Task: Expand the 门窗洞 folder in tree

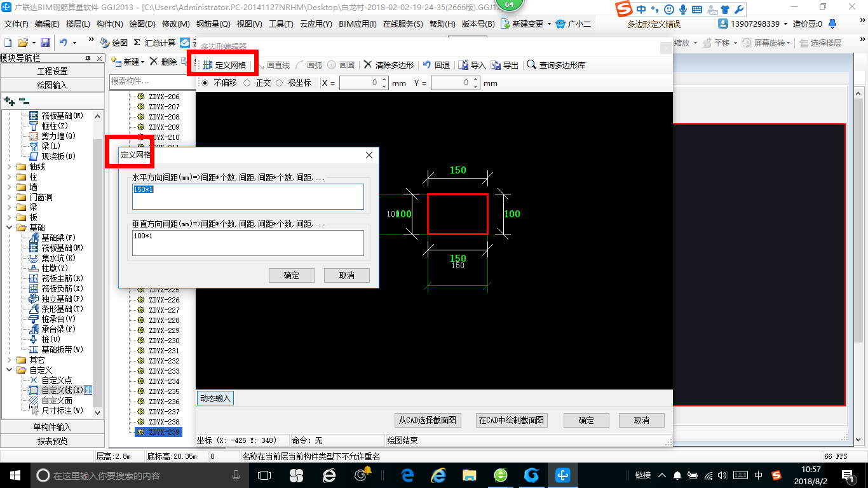Action: click(x=9, y=197)
